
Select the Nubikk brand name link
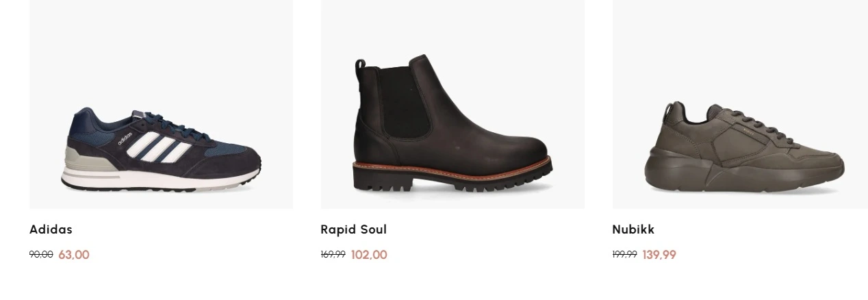[x=633, y=229]
